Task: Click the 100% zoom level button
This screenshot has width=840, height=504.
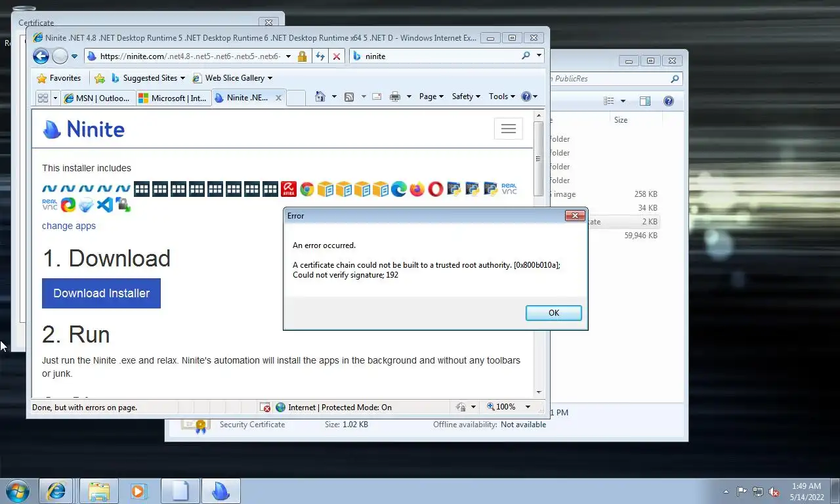Action: [501, 407]
